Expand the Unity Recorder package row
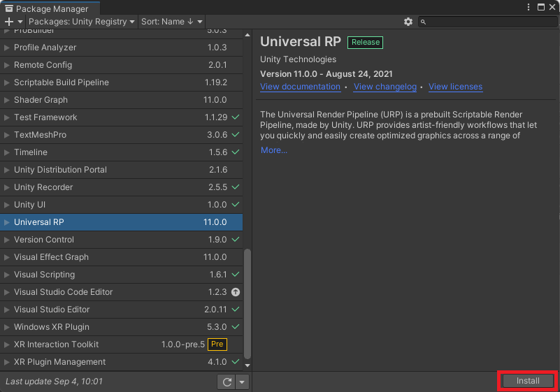The width and height of the screenshot is (560, 392). 6,187
